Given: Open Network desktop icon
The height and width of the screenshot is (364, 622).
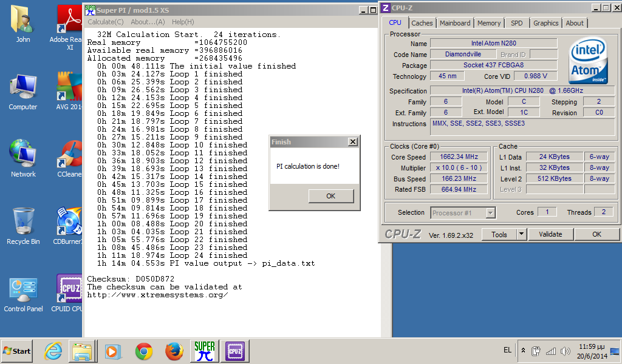Looking at the screenshot, I should point(22,158).
